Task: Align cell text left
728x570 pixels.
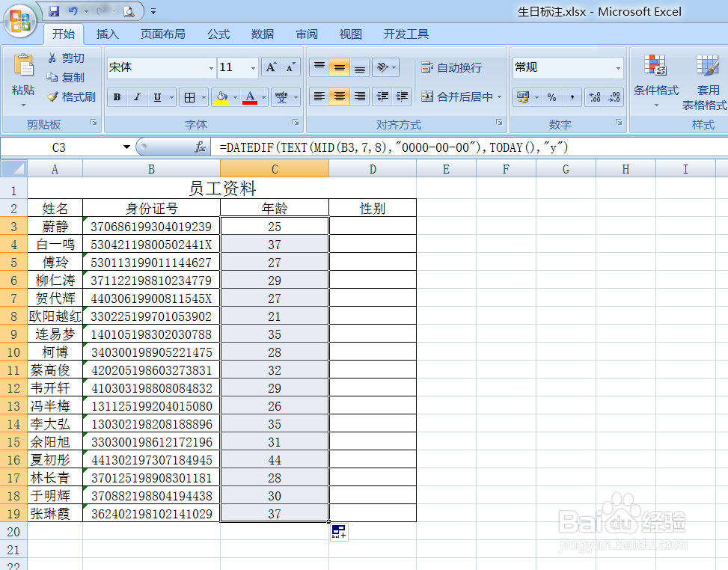Action: tap(319, 96)
